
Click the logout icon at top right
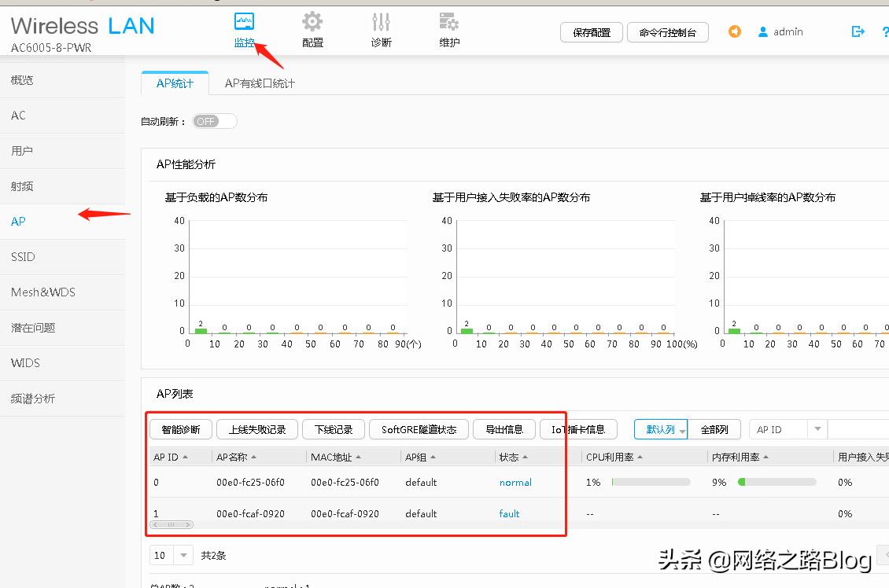pyautogui.click(x=858, y=31)
